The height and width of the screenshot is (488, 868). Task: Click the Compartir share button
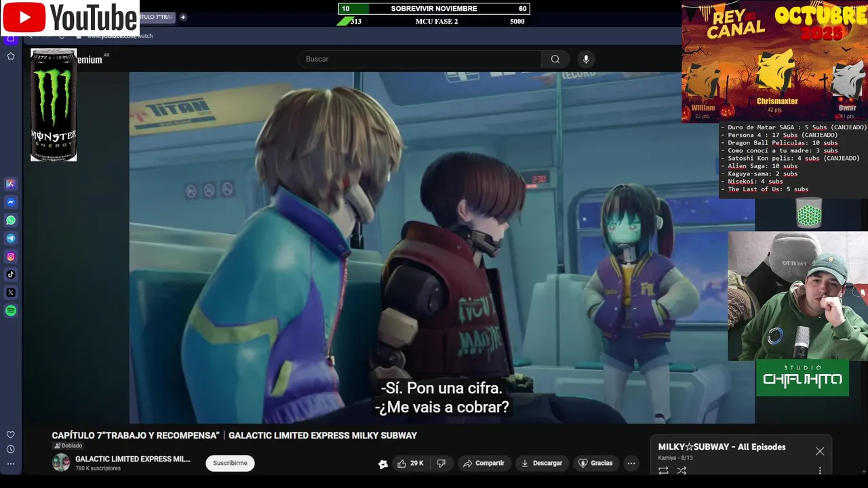484,463
